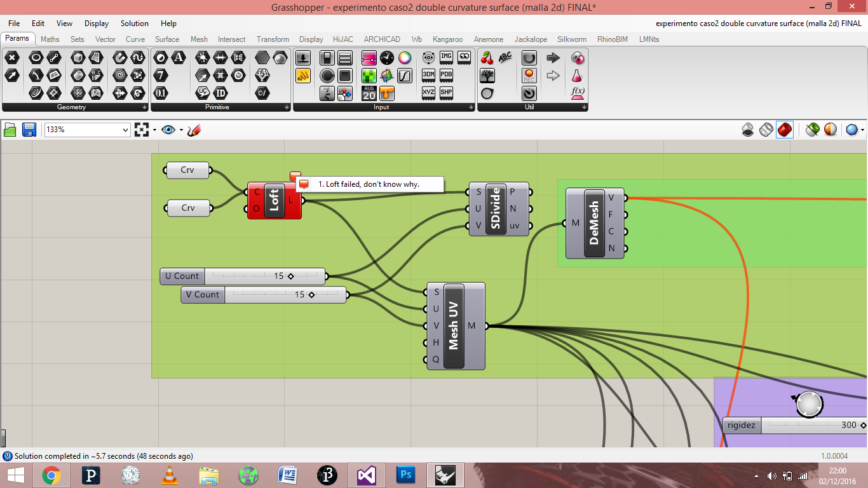Open the zoom level 133% dropdown

pyautogui.click(x=125, y=130)
